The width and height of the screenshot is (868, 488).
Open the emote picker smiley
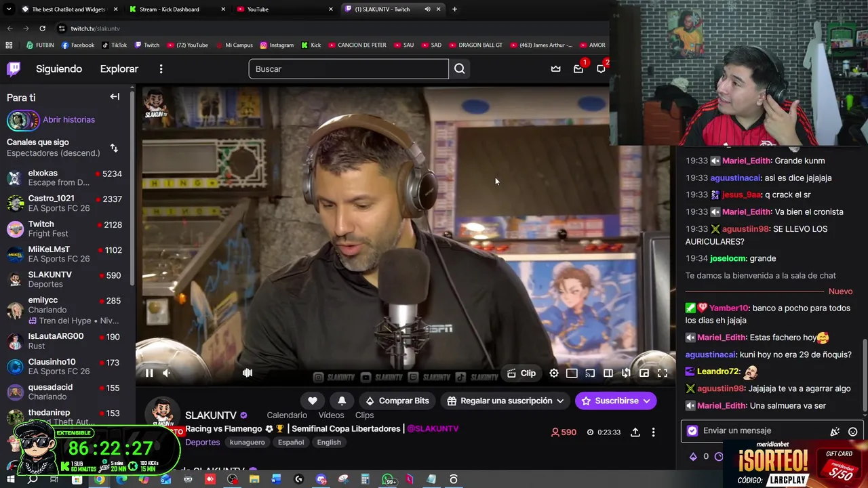pyautogui.click(x=853, y=431)
